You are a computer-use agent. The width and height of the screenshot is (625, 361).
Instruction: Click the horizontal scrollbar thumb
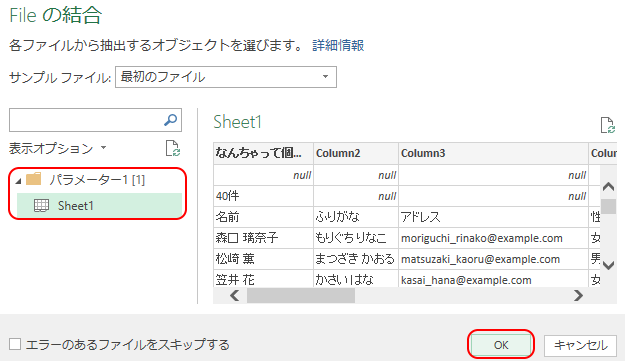[x=301, y=295]
